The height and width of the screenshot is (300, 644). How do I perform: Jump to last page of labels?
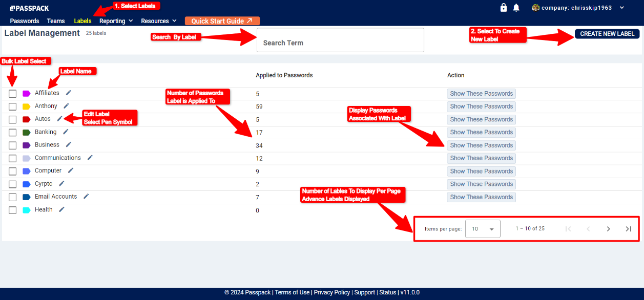click(x=628, y=229)
